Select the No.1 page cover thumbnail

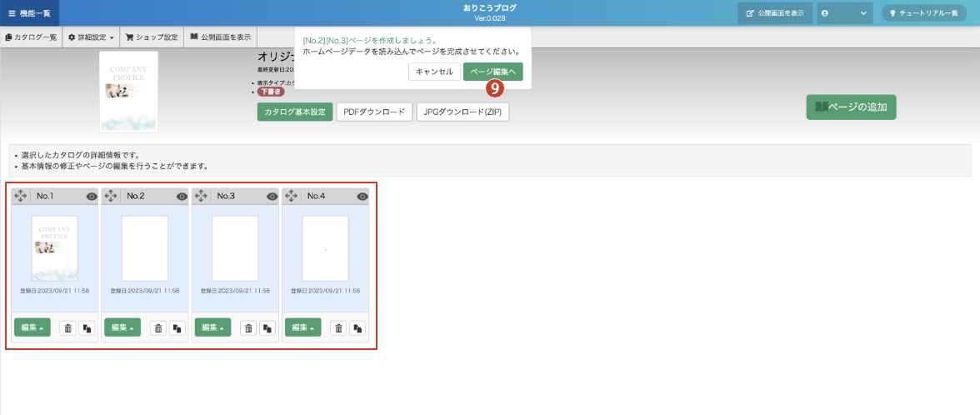point(54,248)
